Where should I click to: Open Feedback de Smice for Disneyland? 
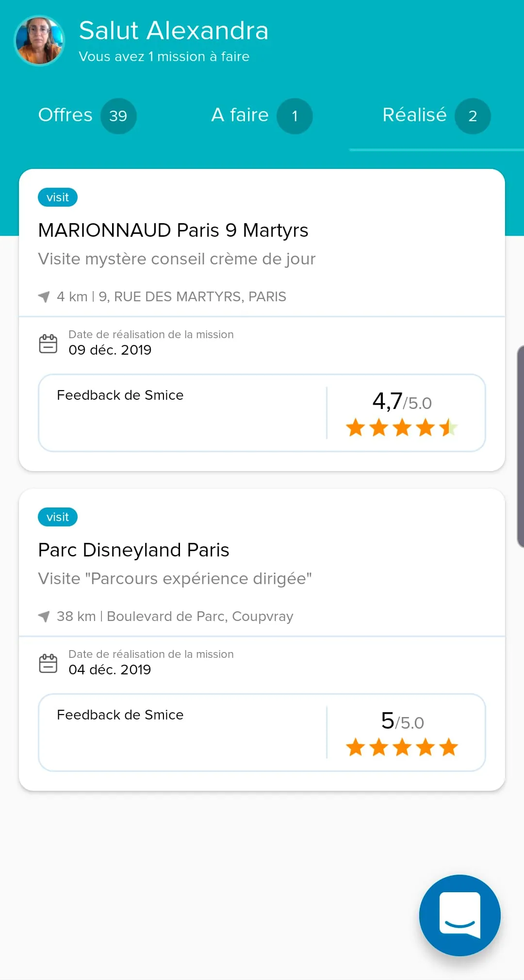tap(120, 715)
